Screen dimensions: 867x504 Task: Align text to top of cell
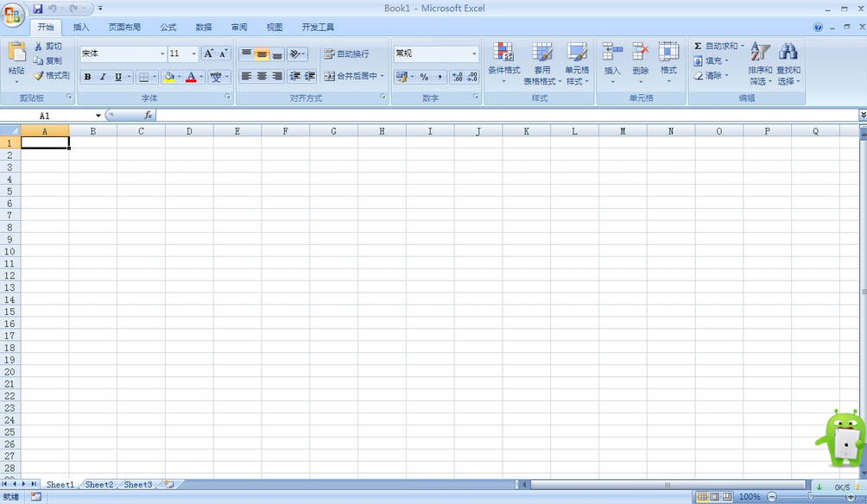[247, 54]
